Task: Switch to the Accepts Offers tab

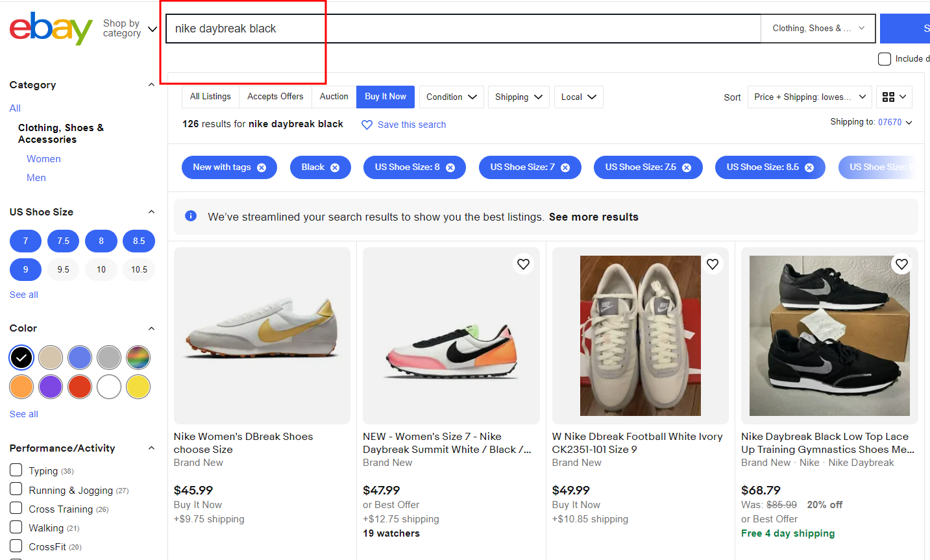Action: pyautogui.click(x=275, y=97)
